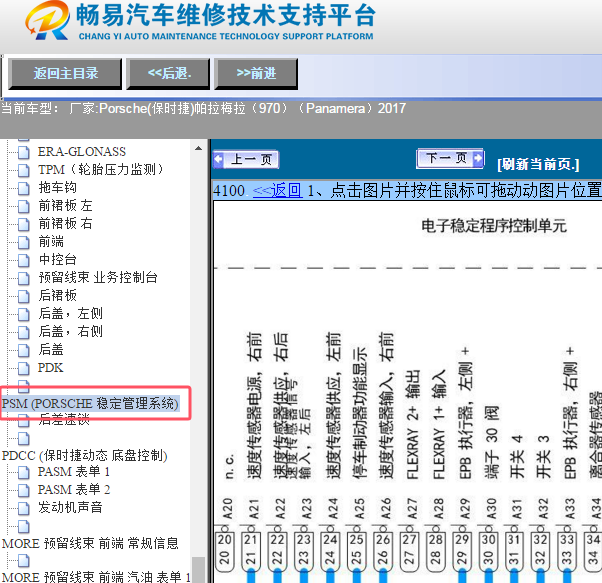Click page icon beside 后裙板
Viewport: 602px width, 583px height.
pyautogui.click(x=23, y=296)
